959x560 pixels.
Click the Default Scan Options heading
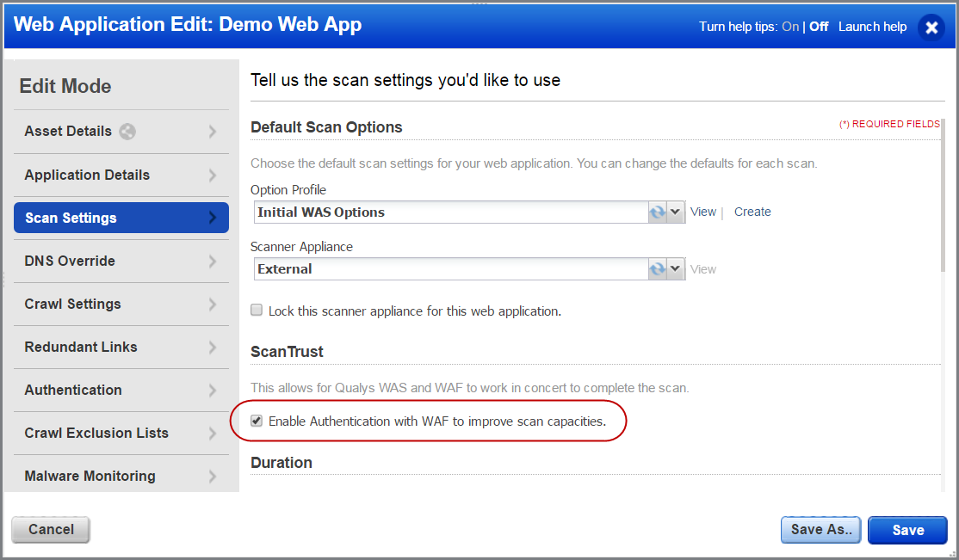(x=326, y=127)
